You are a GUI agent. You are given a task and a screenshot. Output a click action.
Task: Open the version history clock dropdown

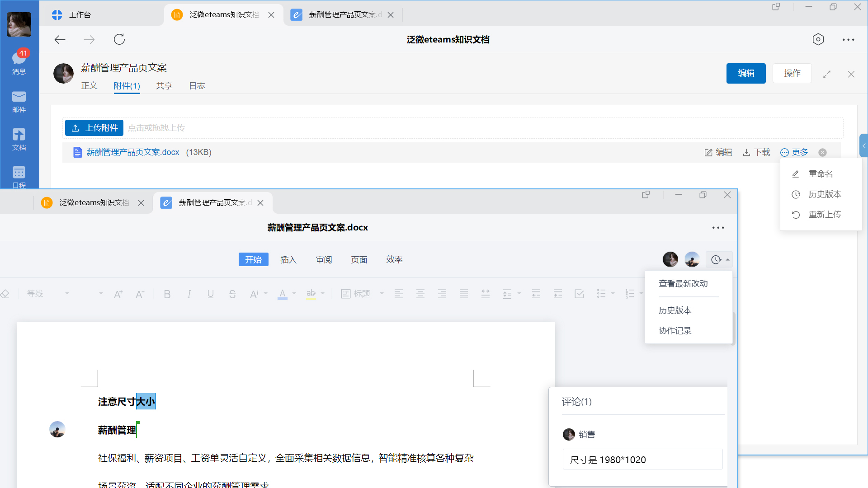[x=719, y=259]
